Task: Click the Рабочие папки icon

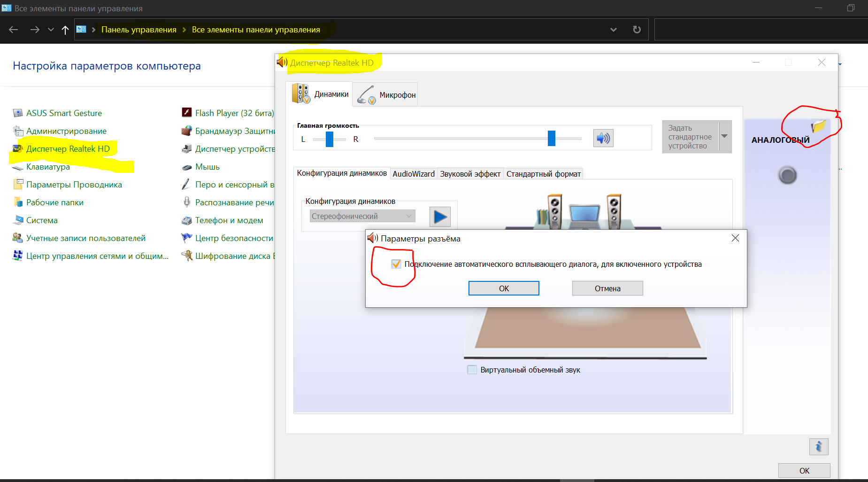Action: [x=18, y=202]
